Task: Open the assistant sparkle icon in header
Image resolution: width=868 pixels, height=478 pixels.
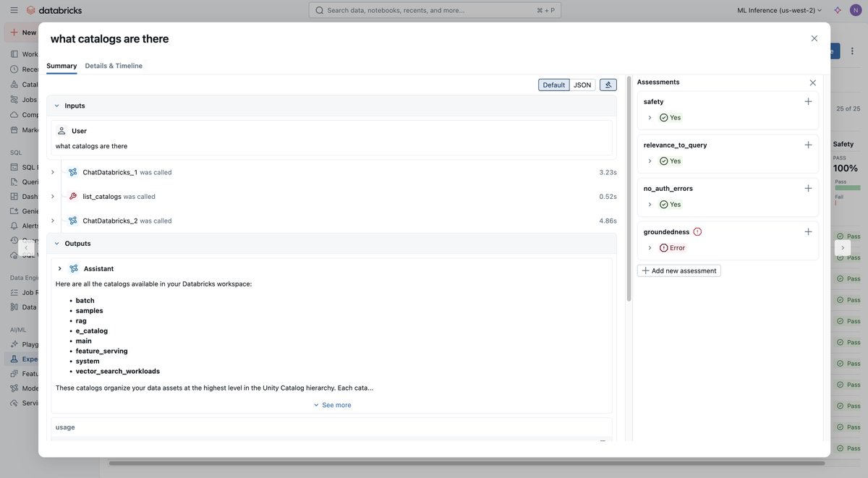Action: tap(838, 10)
